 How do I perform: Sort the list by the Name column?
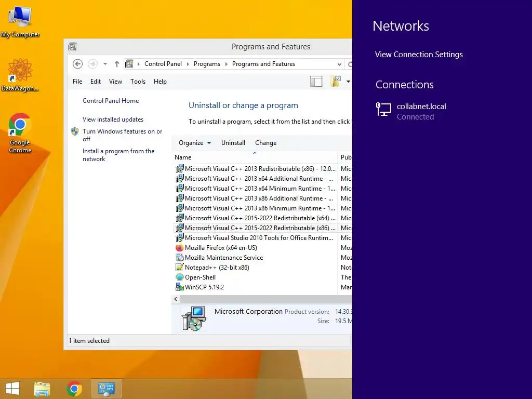(x=255, y=157)
